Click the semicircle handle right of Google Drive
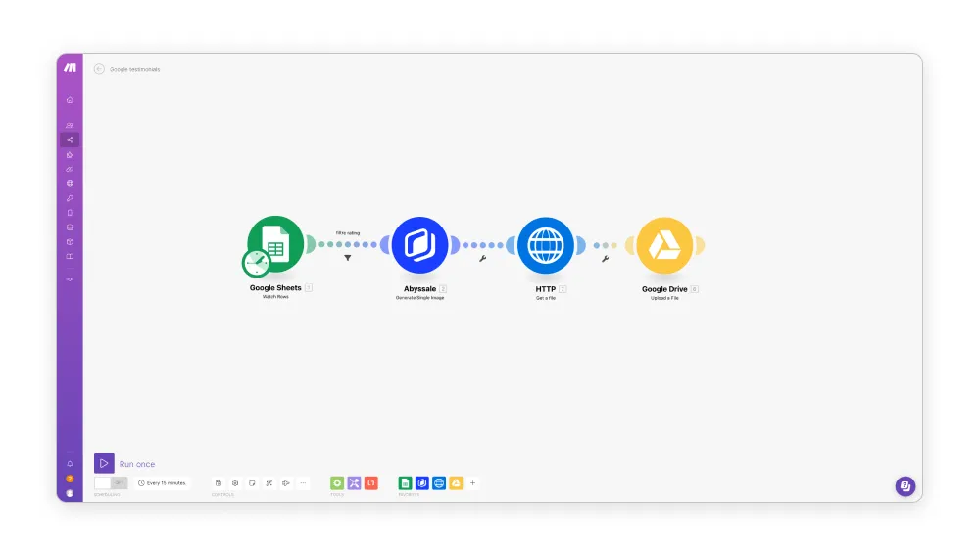This screenshot has width=980, height=556. pyautogui.click(x=700, y=245)
